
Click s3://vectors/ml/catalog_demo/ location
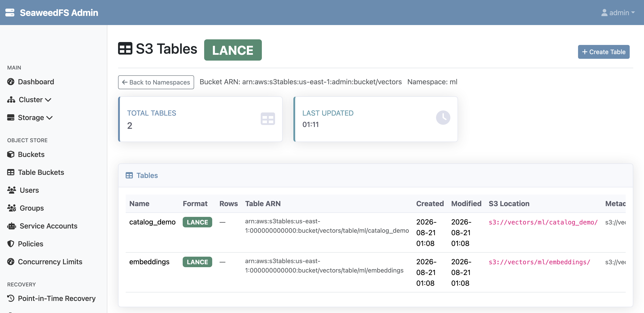543,222
